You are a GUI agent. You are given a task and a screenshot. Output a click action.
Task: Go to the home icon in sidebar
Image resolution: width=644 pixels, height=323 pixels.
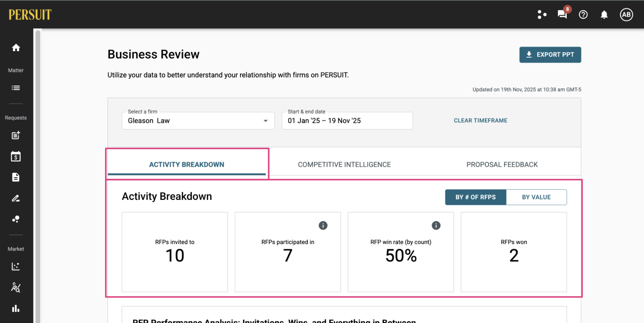16,48
